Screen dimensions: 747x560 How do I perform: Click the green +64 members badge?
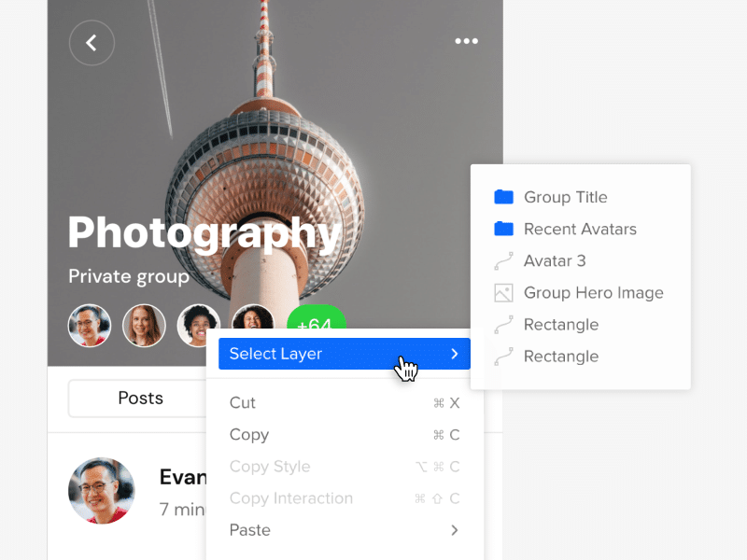click(316, 316)
